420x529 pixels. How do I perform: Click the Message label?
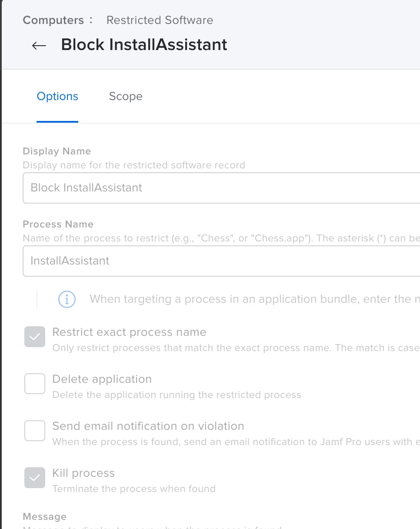[45, 517]
